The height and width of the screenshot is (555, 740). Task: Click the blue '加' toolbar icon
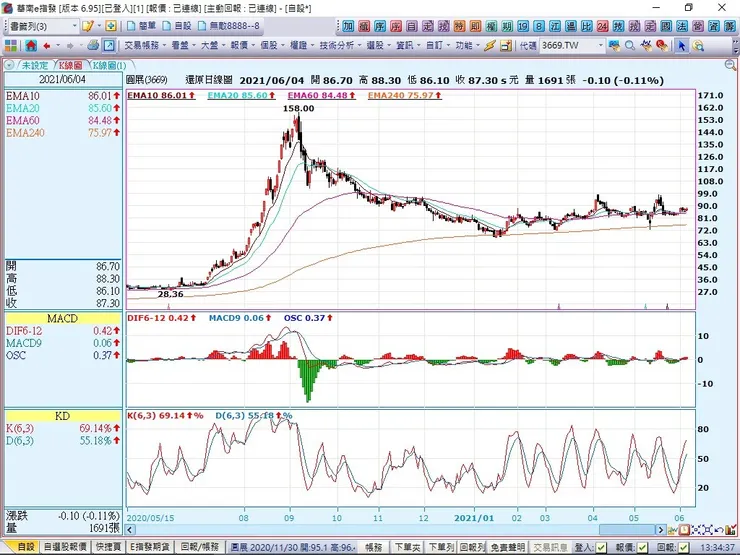348,26
